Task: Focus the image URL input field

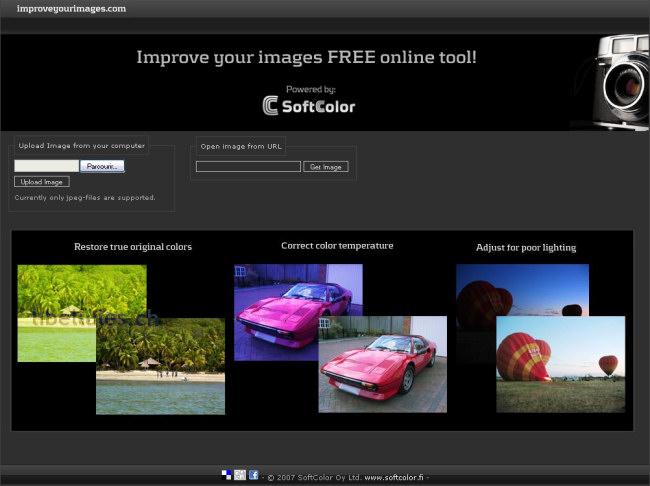Action: click(x=248, y=167)
